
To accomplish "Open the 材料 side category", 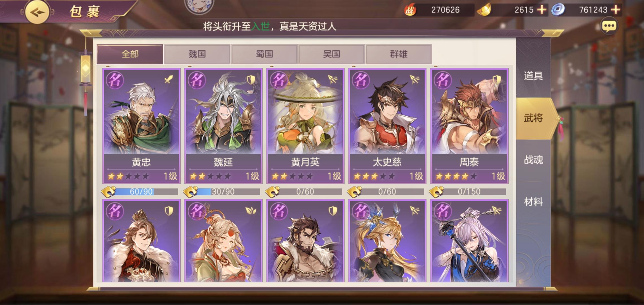I will click(x=533, y=202).
